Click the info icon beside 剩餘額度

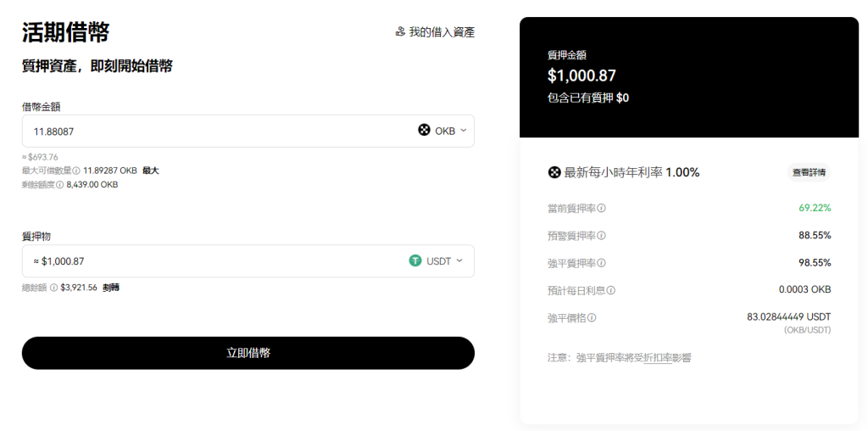(59, 184)
